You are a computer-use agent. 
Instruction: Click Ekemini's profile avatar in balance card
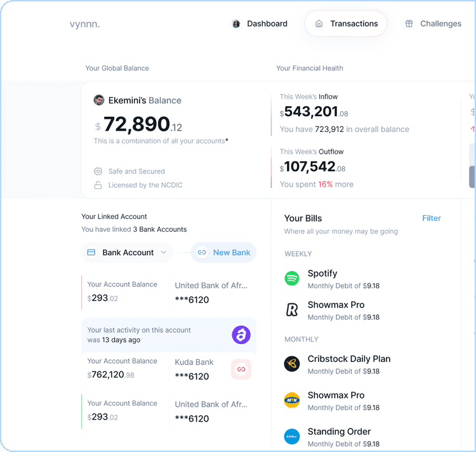click(x=99, y=100)
